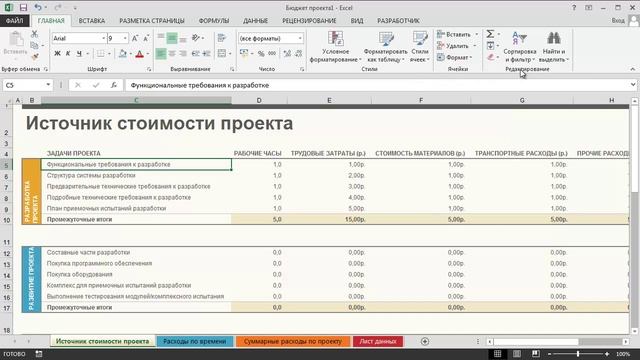
Task: Click the Undo arrow icon
Action: [38, 7]
